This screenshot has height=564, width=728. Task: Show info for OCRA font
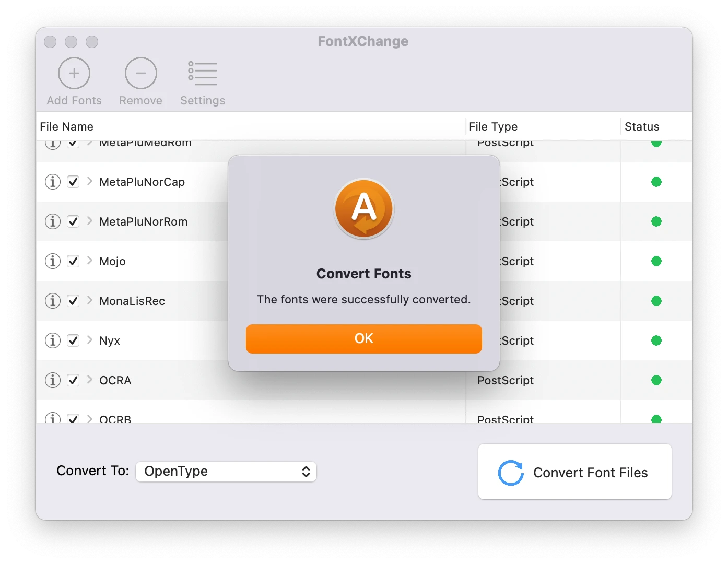click(x=53, y=380)
